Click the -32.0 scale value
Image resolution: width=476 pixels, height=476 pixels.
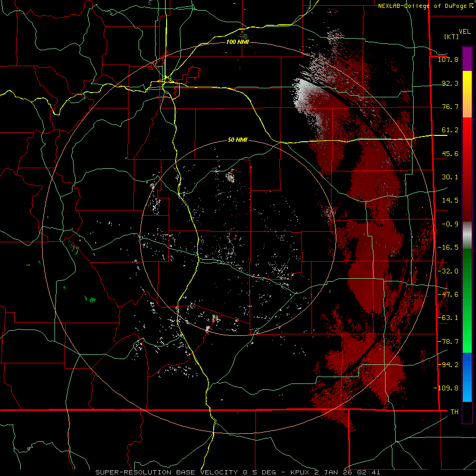448,271
